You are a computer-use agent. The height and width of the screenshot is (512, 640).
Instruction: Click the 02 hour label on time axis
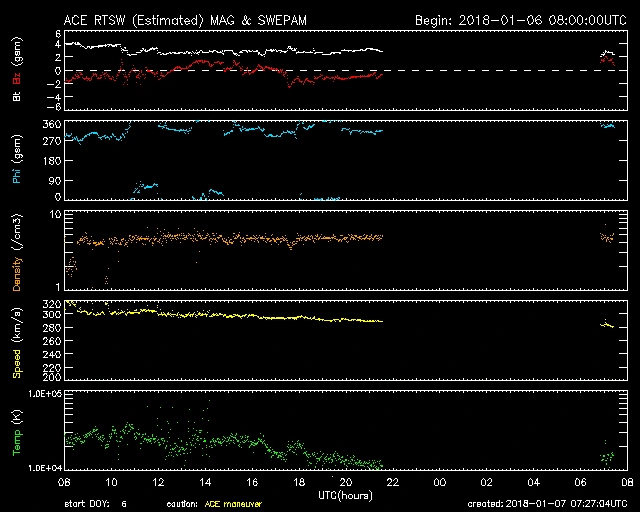coord(487,482)
